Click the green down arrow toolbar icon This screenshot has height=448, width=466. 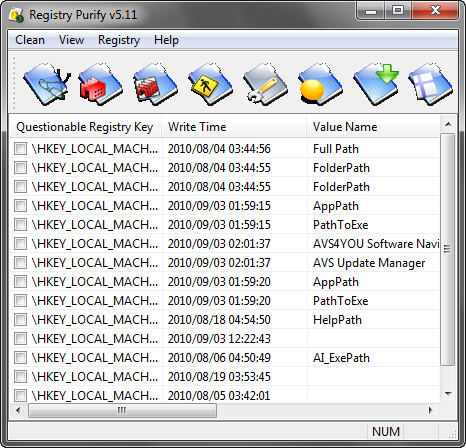[376, 84]
